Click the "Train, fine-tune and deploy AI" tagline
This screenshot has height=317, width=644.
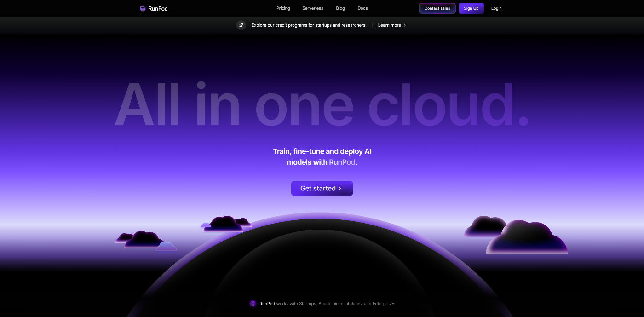(322, 151)
